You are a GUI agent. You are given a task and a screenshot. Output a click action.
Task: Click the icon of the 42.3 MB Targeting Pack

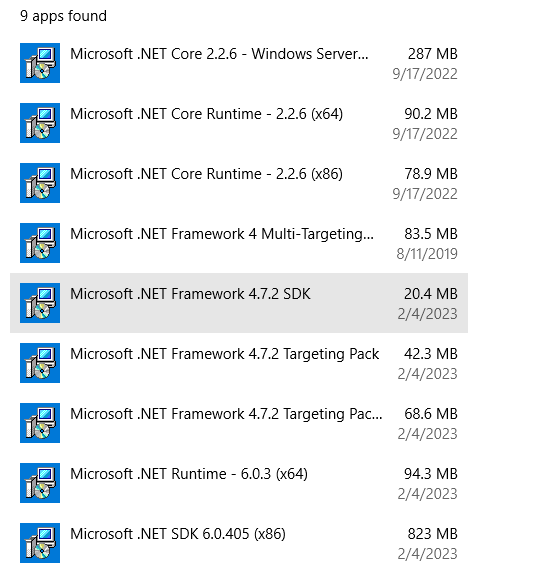[x=40, y=363]
